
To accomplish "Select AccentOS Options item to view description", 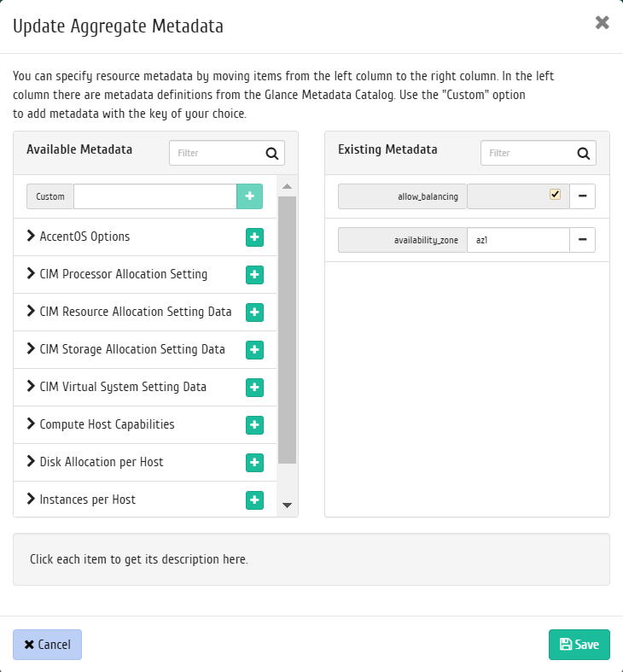I will click(84, 237).
